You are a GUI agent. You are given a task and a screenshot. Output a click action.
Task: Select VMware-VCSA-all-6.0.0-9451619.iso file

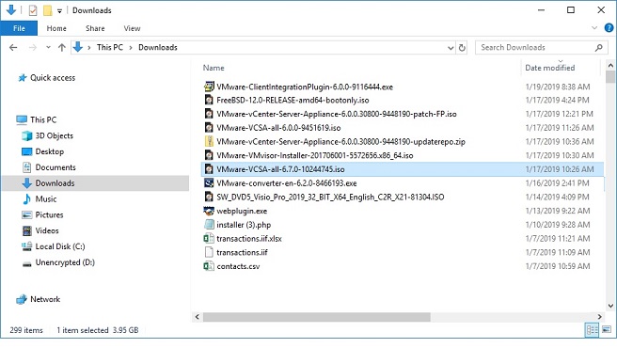coord(278,128)
